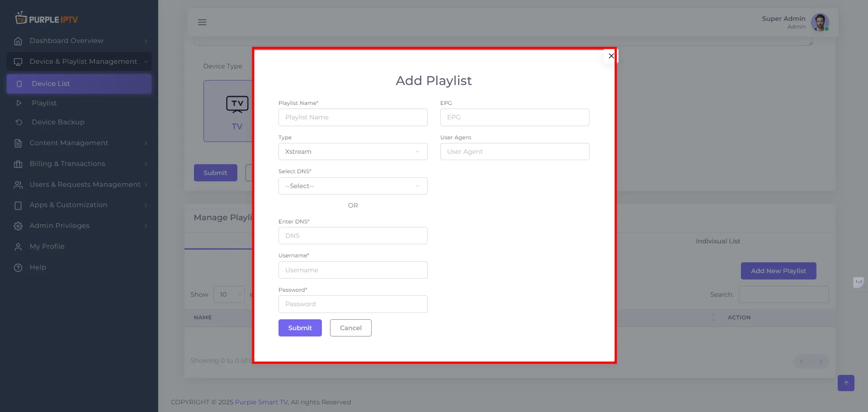868x412 pixels.
Task: Focus the Enter DNS field
Action: tap(353, 236)
